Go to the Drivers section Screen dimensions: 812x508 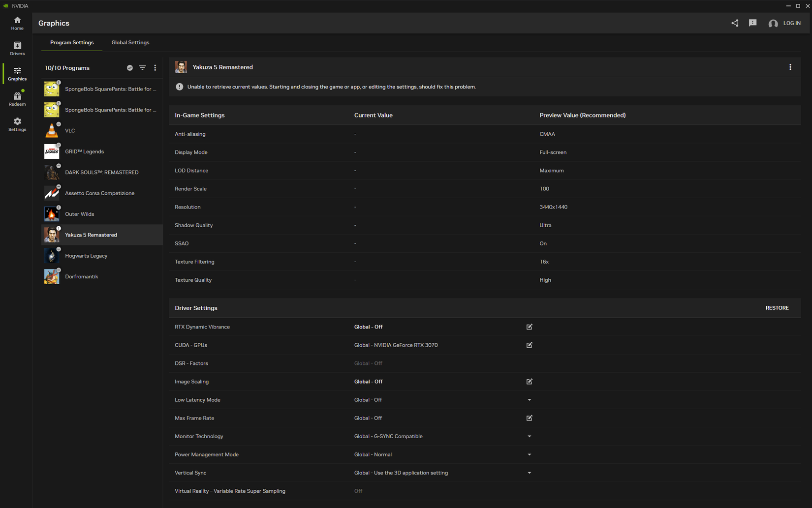(17, 48)
